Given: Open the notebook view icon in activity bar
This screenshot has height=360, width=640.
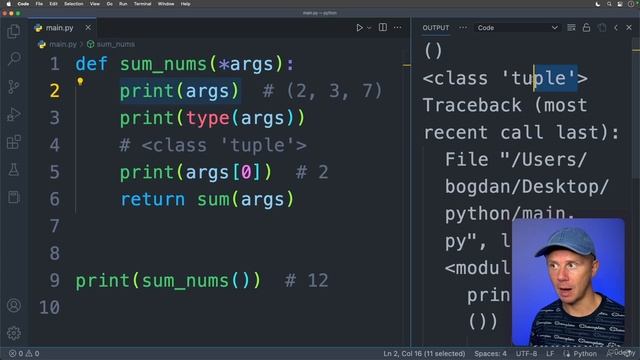Looking at the screenshot, I should [x=14, y=197].
